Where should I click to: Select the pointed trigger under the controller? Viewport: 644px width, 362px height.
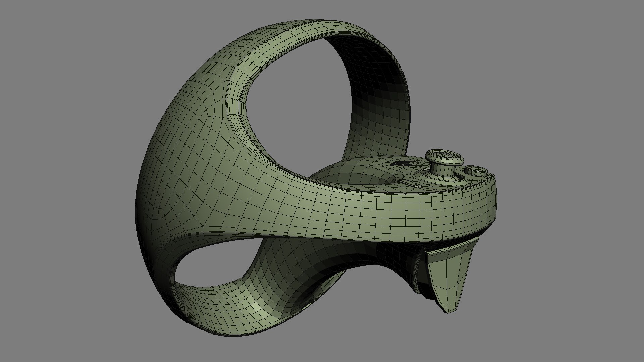point(449,275)
